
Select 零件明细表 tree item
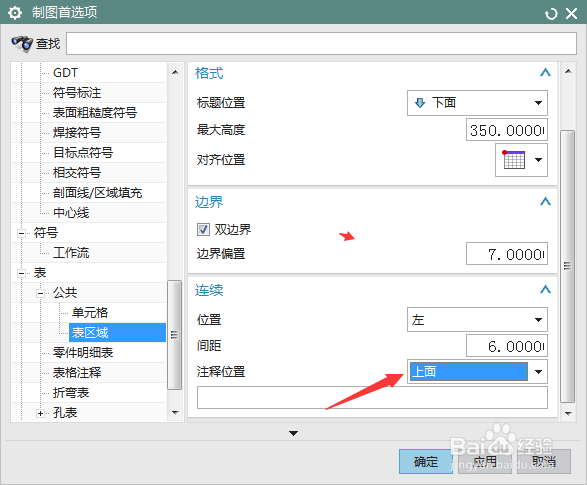pyautogui.click(x=83, y=353)
